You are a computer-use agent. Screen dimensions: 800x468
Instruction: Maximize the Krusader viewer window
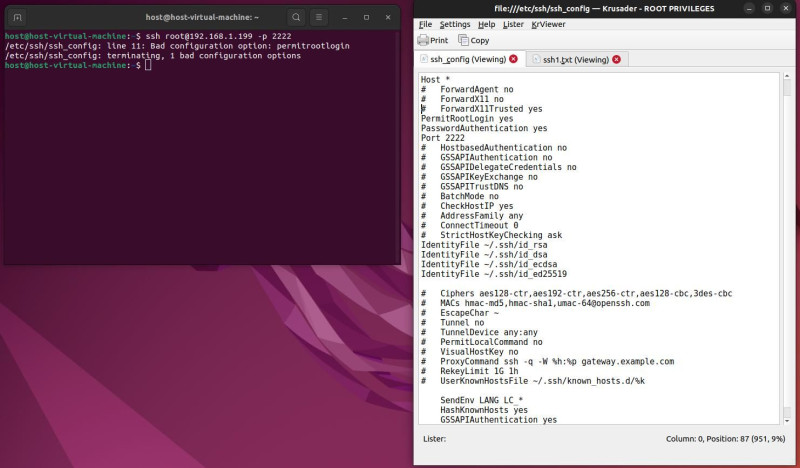tap(767, 8)
